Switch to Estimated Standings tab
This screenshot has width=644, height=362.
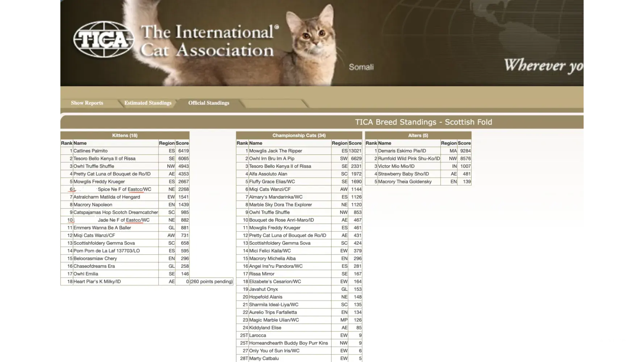point(148,103)
